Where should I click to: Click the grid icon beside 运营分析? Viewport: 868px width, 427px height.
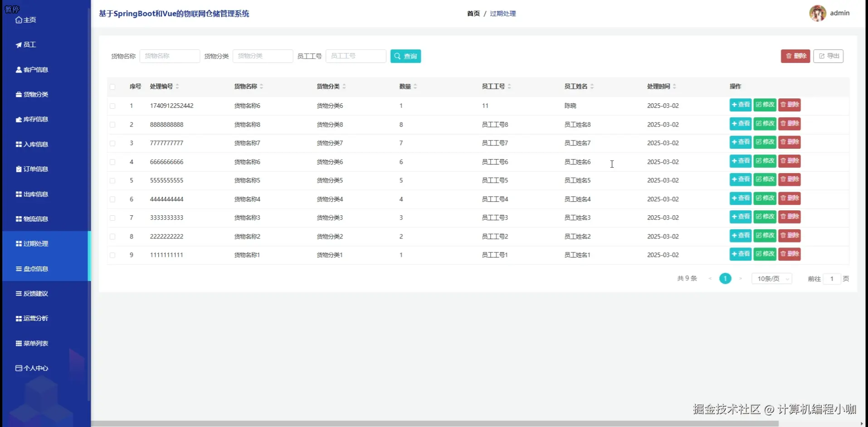19,319
